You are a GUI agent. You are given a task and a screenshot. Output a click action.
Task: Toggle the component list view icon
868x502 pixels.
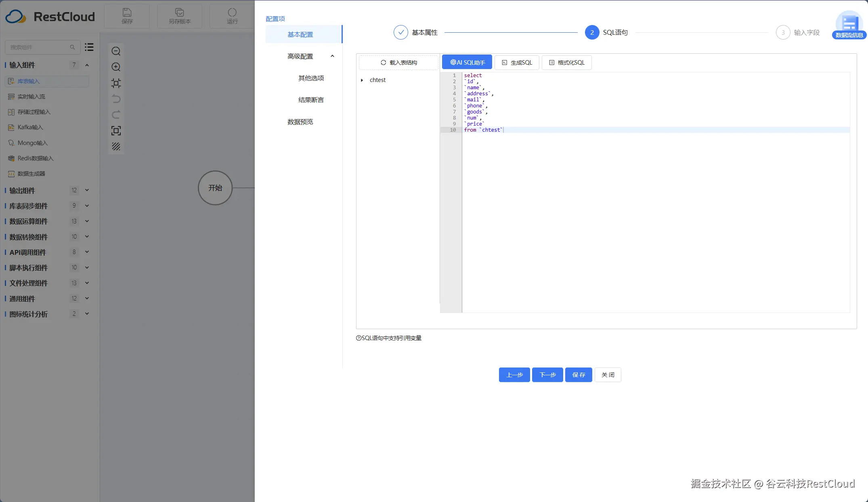(89, 47)
